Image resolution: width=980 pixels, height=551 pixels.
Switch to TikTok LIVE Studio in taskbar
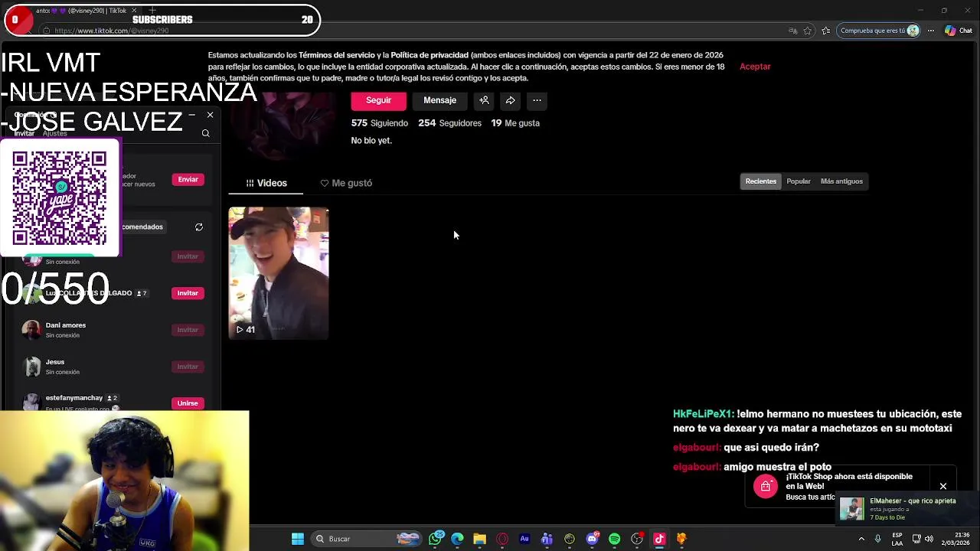tap(659, 539)
